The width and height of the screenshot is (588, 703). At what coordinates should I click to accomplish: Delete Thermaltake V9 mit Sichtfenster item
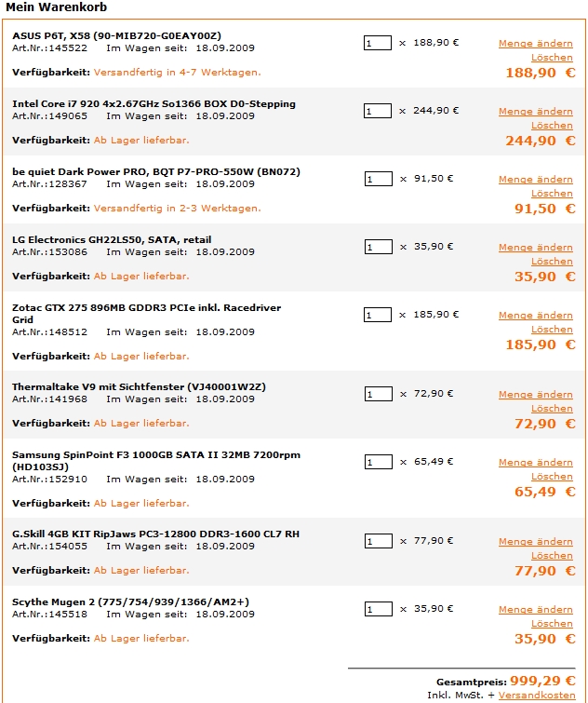[x=552, y=409]
